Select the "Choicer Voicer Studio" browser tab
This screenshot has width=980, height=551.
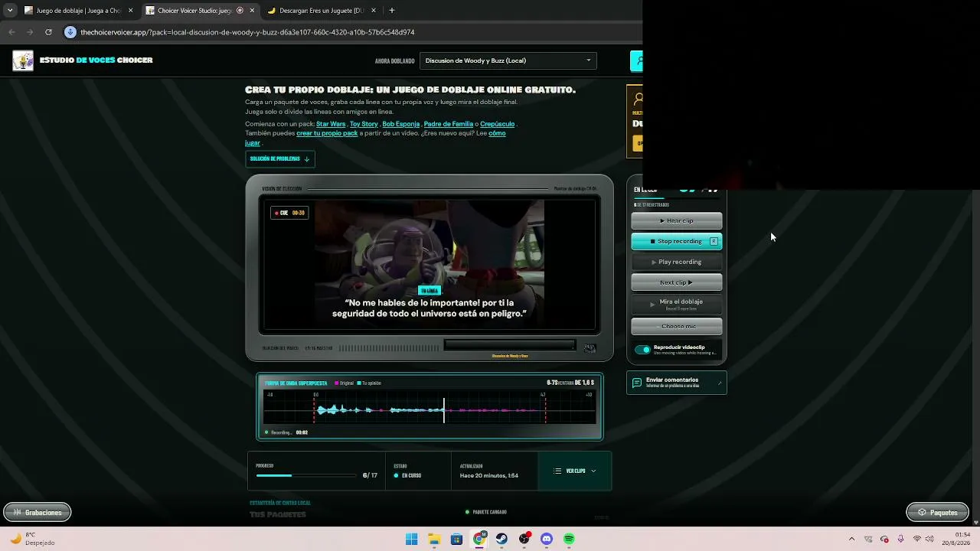tap(201, 11)
